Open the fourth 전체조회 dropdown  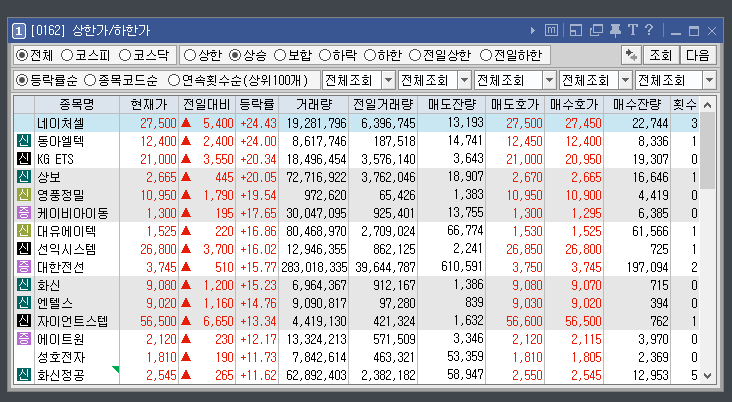click(x=596, y=80)
